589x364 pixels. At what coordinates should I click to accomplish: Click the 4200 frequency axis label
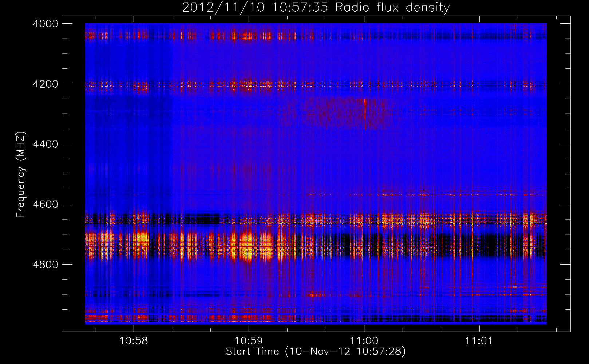pyautogui.click(x=46, y=84)
